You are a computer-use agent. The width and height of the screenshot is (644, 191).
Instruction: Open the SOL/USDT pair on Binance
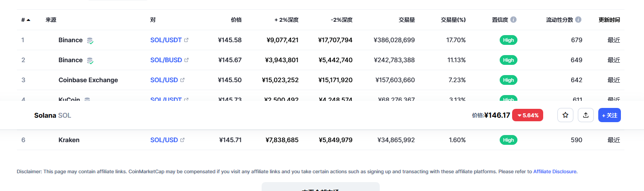(x=166, y=40)
